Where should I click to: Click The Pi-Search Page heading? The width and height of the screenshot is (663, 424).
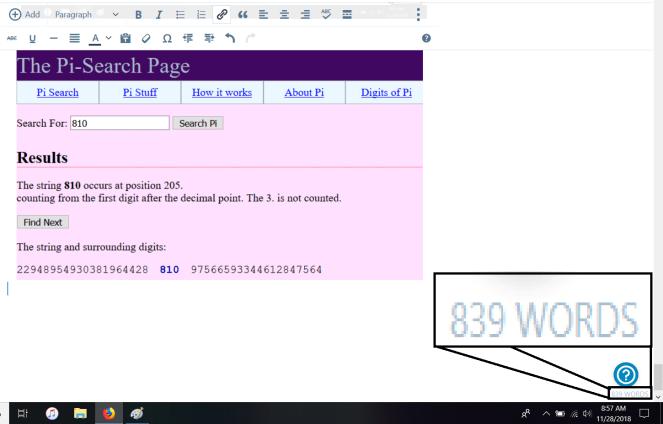[x=104, y=66]
